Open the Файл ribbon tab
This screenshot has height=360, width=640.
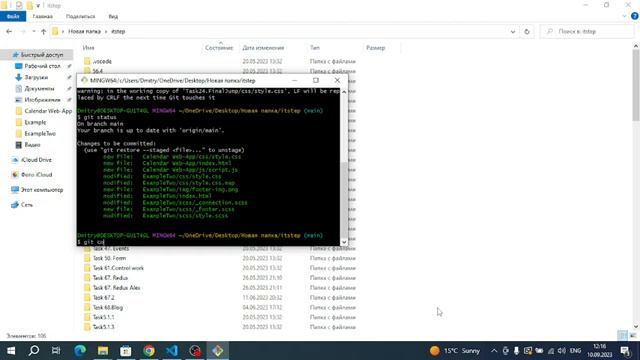coord(13,16)
